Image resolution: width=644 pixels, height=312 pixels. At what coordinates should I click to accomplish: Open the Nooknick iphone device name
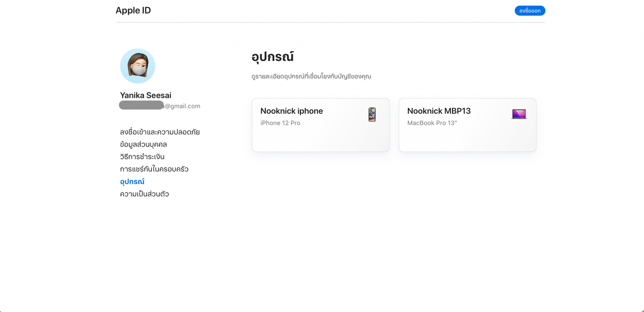point(292,111)
